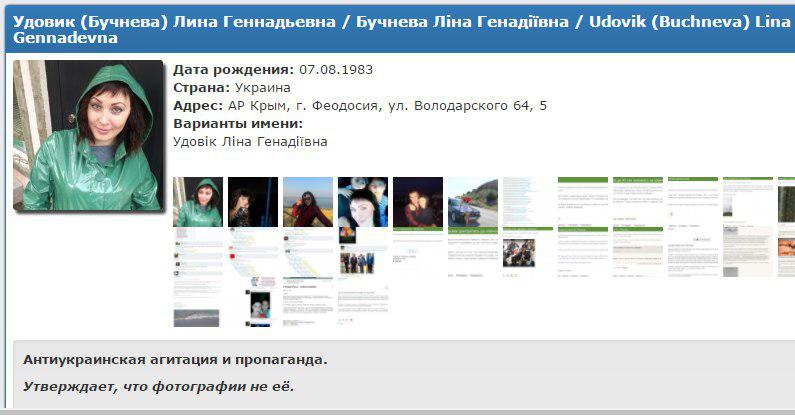795x415 pixels.
Task: Open the fifth thumbnail of couple at night
Action: pos(417,202)
